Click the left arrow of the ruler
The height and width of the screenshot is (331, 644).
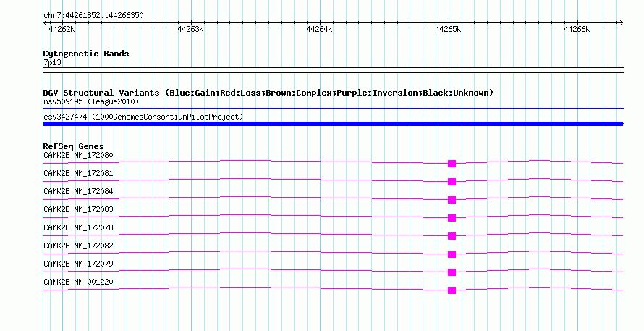(x=45, y=23)
